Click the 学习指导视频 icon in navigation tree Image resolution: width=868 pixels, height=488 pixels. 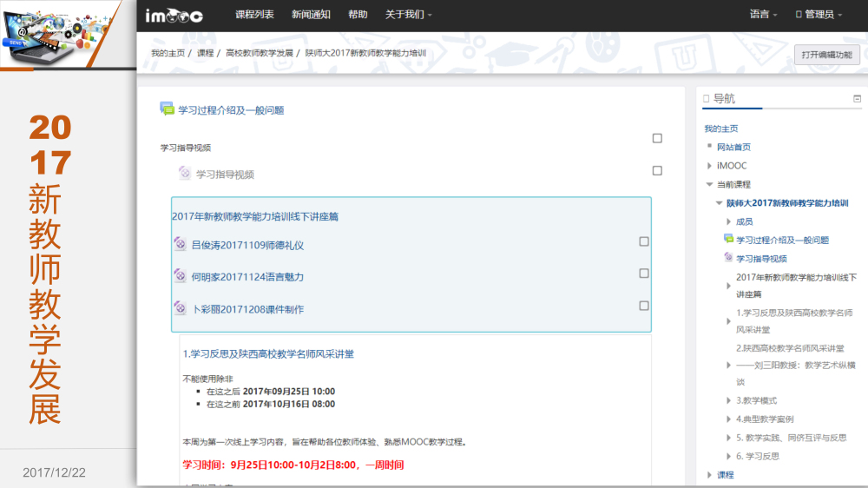coord(729,258)
